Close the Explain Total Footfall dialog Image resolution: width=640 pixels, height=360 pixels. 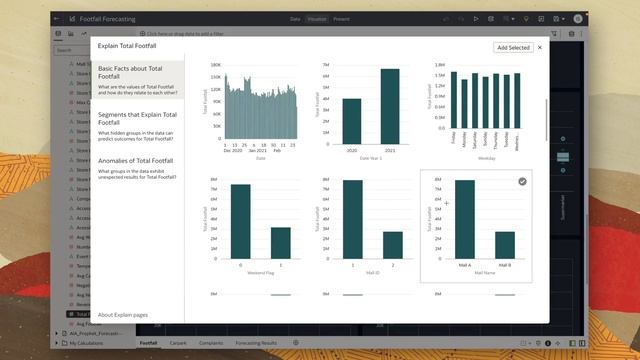click(540, 48)
